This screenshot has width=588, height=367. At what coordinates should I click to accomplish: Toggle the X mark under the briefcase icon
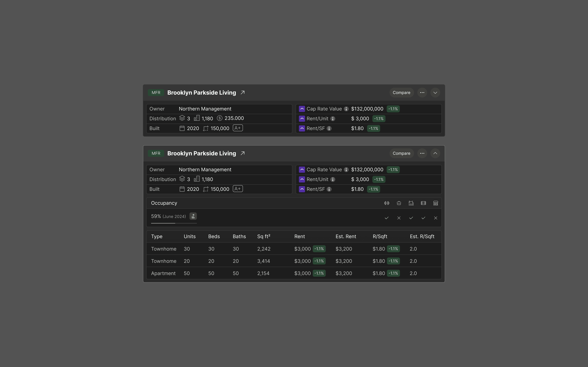pos(399,218)
